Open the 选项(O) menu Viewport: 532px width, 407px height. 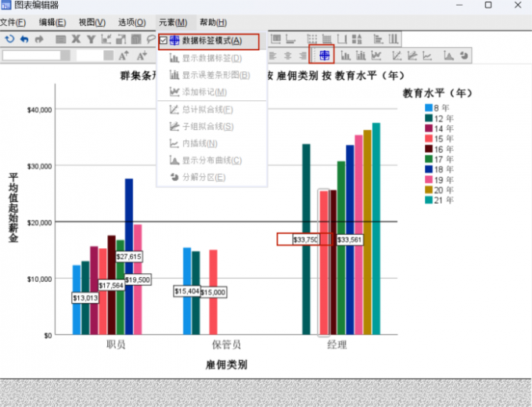[x=132, y=23]
